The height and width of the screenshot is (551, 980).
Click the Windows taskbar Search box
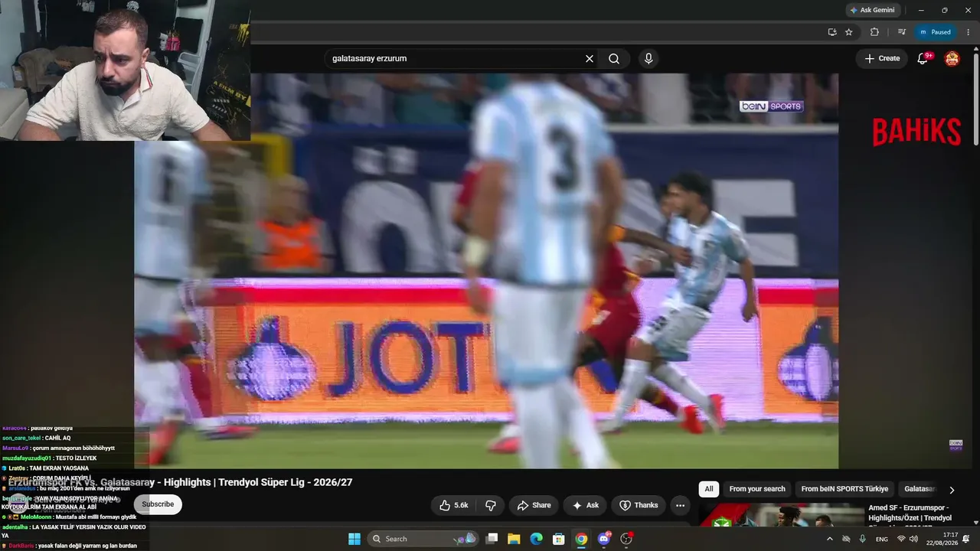[x=423, y=539]
